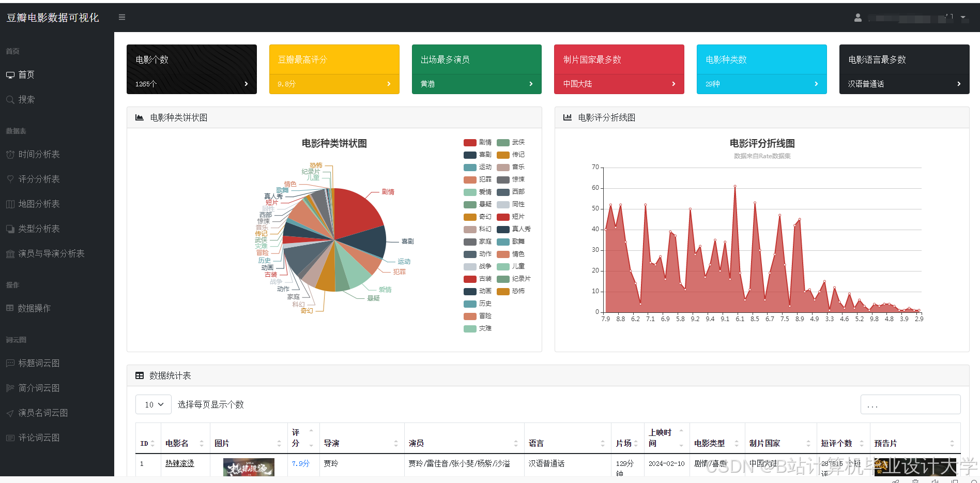Screen dimensions: 980x483
Task: Toggle 剧情 legend in the pie chart
Action: click(476, 142)
